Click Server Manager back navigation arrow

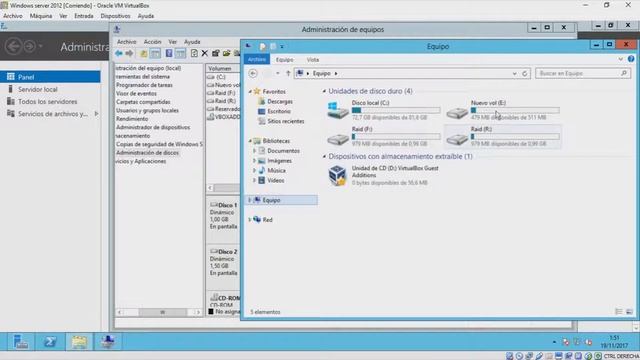tap(13, 46)
